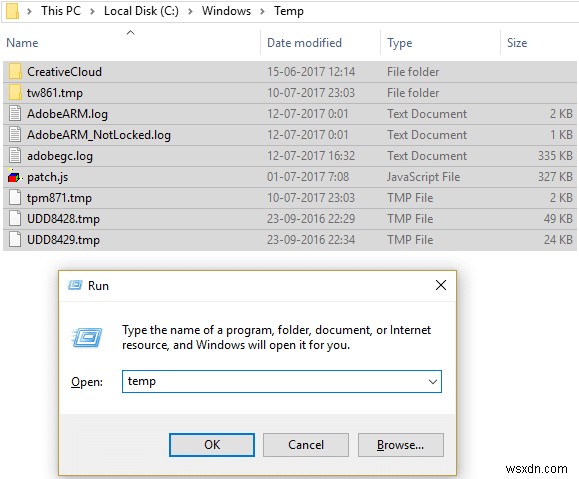This screenshot has height=479, width=579.
Task: Click the UDD8428.tmp file icon
Action: (15, 219)
